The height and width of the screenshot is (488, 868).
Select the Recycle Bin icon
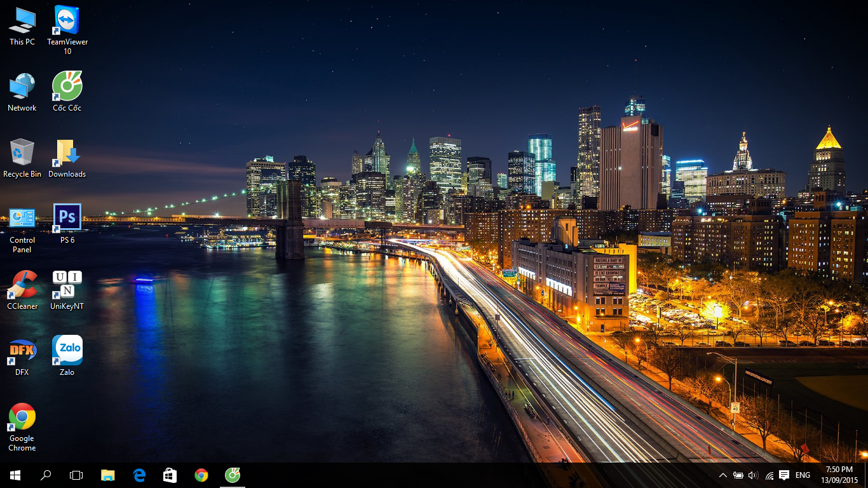[x=22, y=159]
